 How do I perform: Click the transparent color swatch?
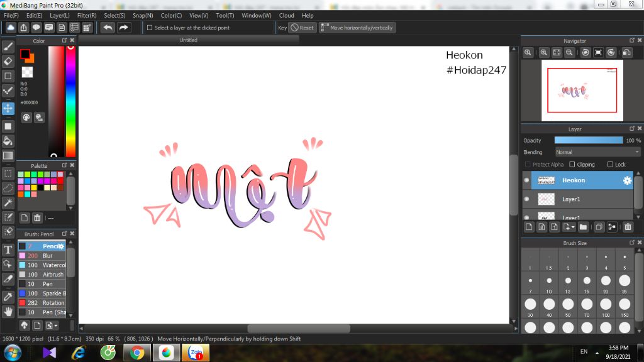click(27, 72)
